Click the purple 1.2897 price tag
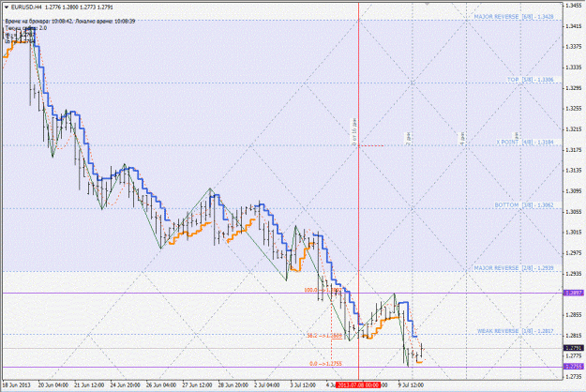The height and width of the screenshot is (392, 586). (574, 293)
